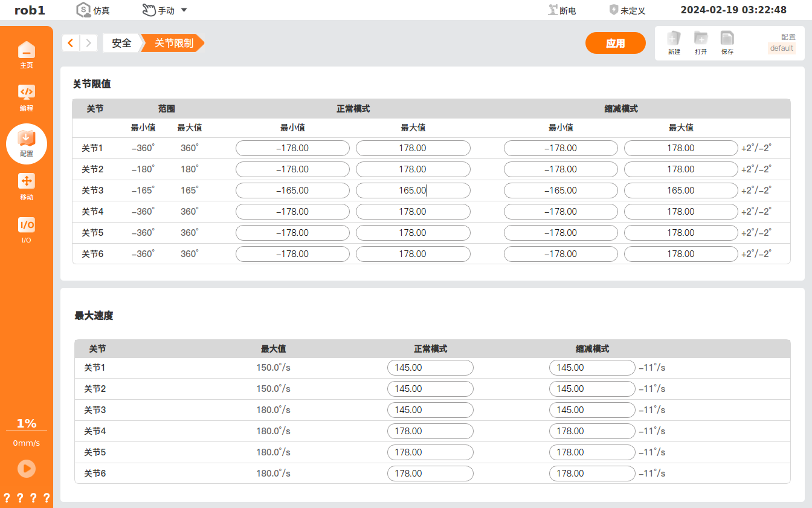Click 关节1 normal mode minimum field
The height and width of the screenshot is (508, 812).
point(292,148)
